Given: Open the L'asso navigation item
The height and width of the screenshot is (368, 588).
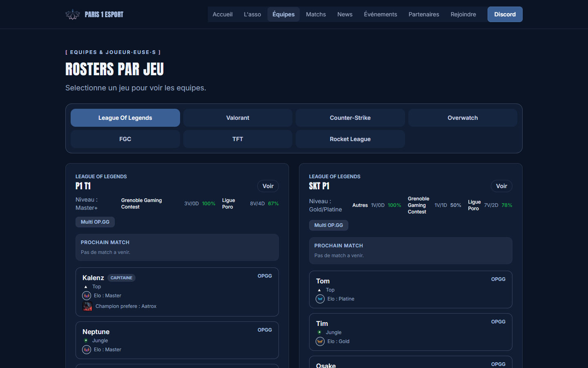Looking at the screenshot, I should [x=252, y=14].
